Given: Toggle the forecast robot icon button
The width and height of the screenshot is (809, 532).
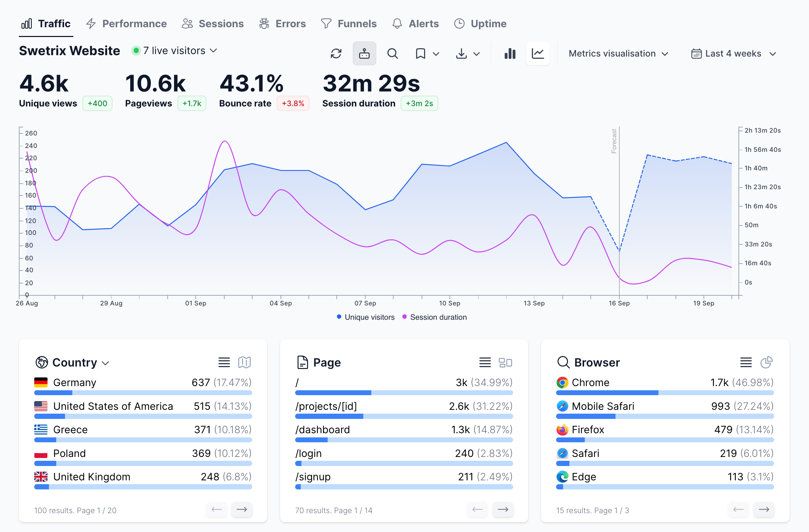Looking at the screenshot, I should 364,54.
